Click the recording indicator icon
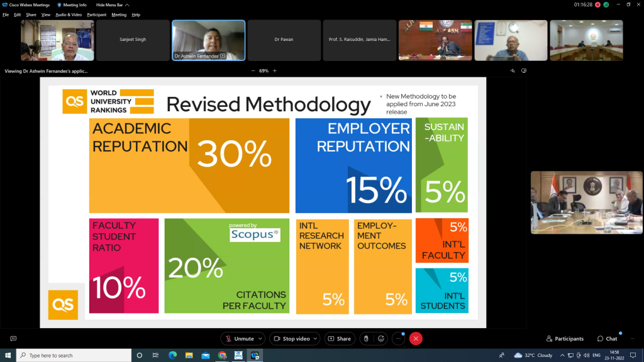Image resolution: width=644 pixels, height=362 pixels. (597, 4)
